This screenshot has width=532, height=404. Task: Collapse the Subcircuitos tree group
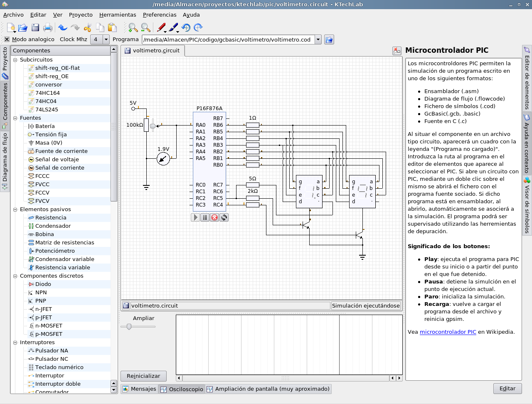(15, 60)
